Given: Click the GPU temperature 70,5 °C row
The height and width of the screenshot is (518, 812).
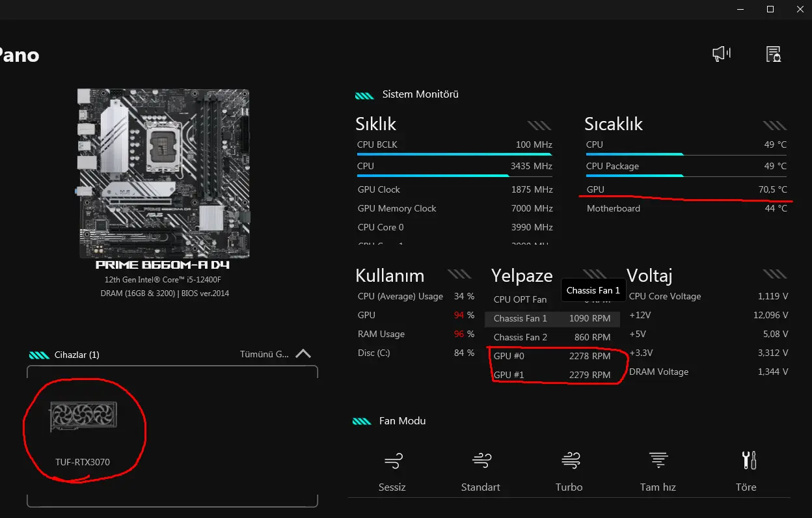Looking at the screenshot, I should [x=686, y=190].
